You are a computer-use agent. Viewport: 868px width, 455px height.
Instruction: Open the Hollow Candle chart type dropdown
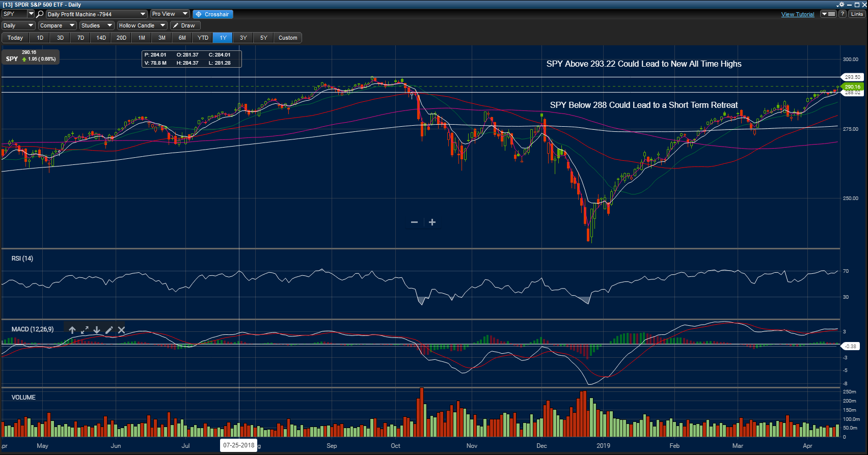pyautogui.click(x=142, y=25)
